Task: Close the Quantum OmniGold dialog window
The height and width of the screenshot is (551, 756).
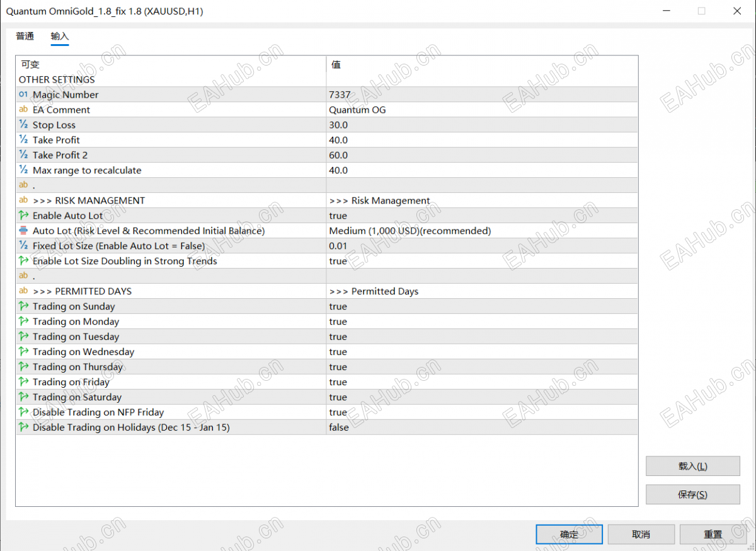Action: 736,11
